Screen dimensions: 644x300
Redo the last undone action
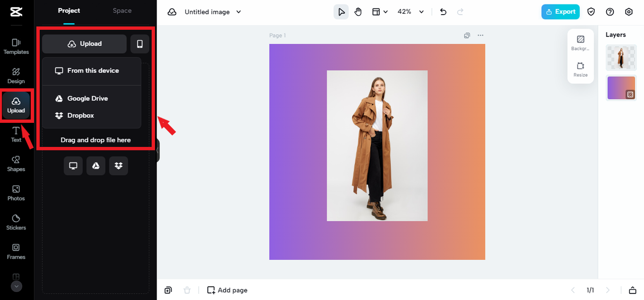pos(460,12)
